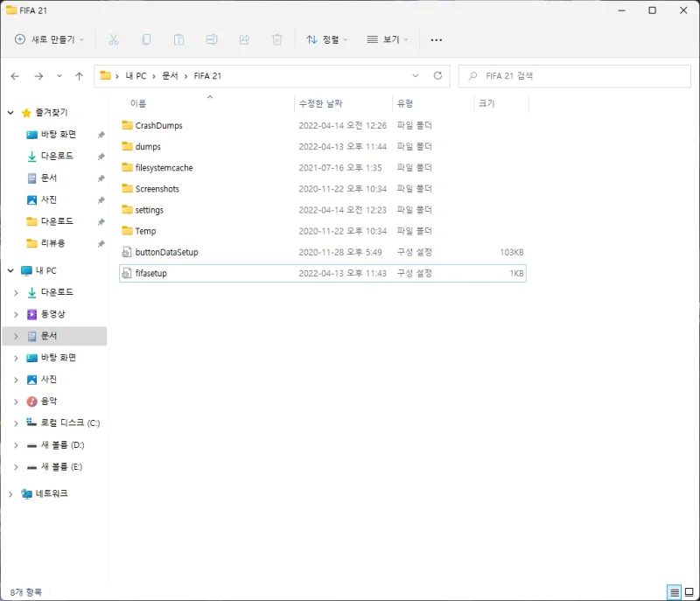Select the Temp folder

point(145,231)
